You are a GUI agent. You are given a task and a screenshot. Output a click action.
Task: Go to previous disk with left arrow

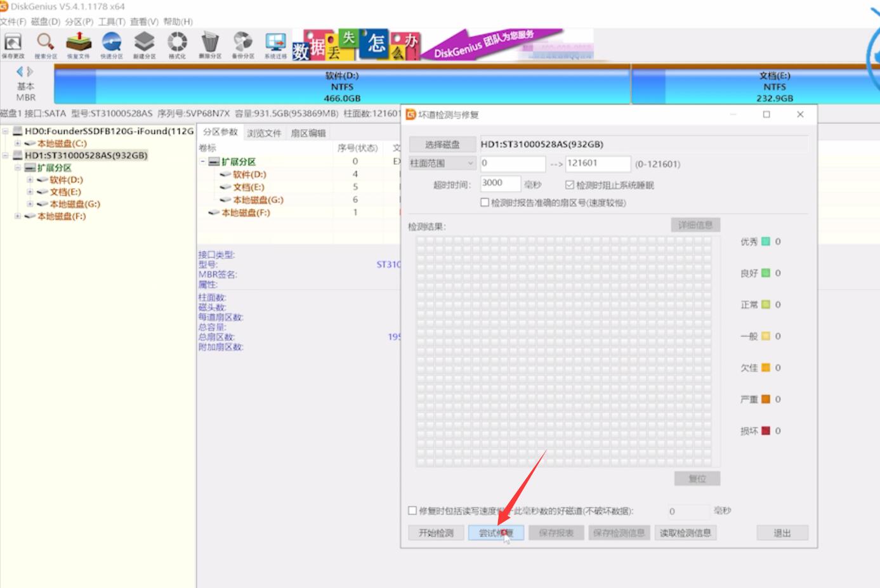(x=20, y=72)
